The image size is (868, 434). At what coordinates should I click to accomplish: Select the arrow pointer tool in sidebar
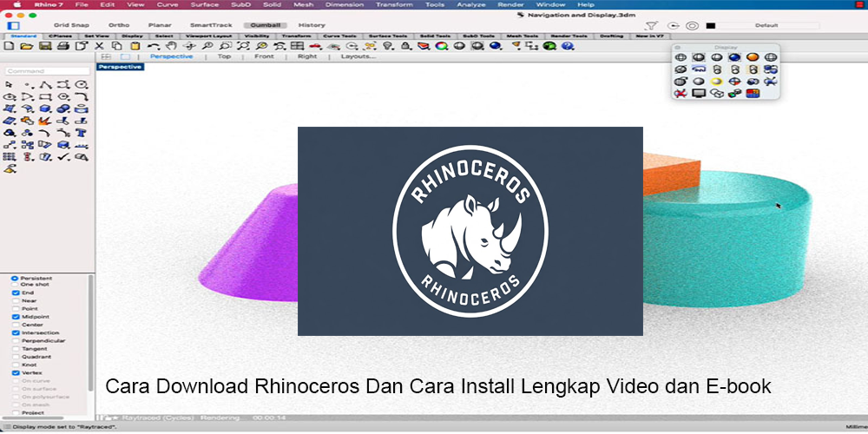tap(9, 85)
